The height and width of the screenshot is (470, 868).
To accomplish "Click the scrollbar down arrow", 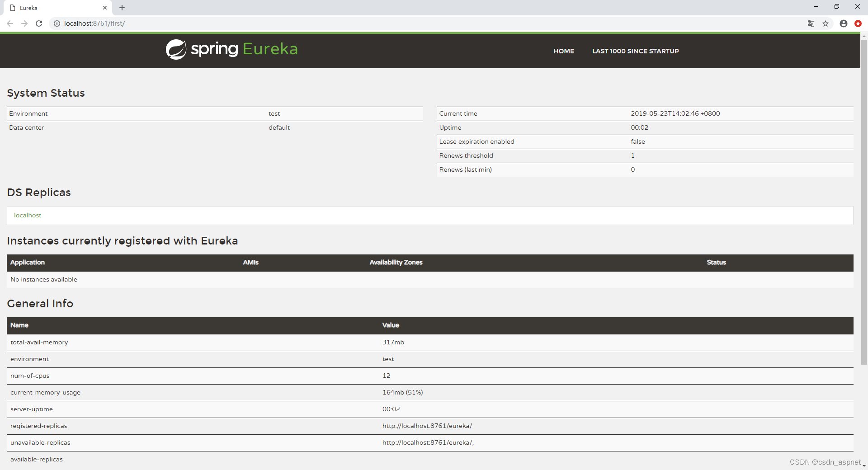I will coord(864,466).
